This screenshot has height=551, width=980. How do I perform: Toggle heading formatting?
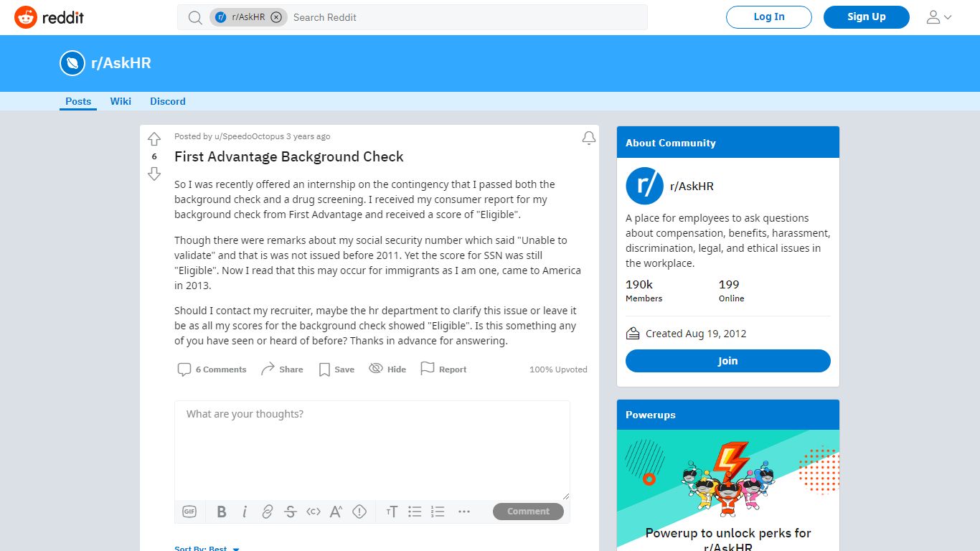tap(392, 512)
